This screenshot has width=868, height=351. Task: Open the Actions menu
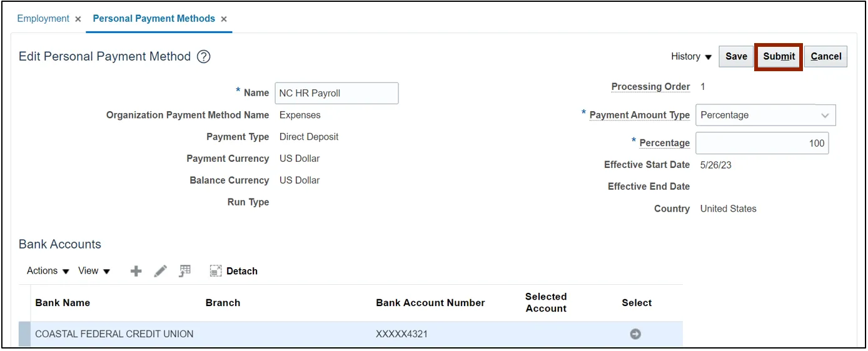pos(48,271)
